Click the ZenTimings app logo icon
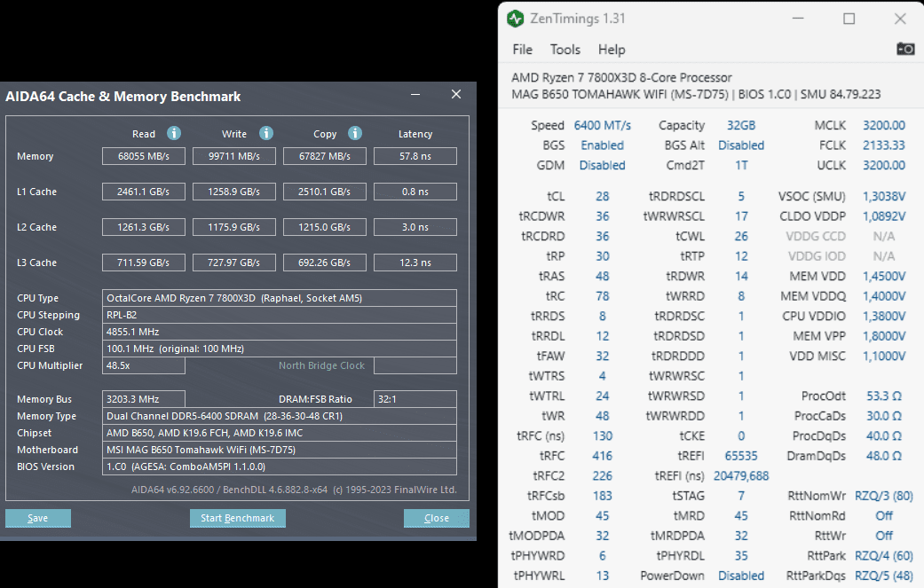Image resolution: width=924 pixels, height=588 pixels. [516, 19]
